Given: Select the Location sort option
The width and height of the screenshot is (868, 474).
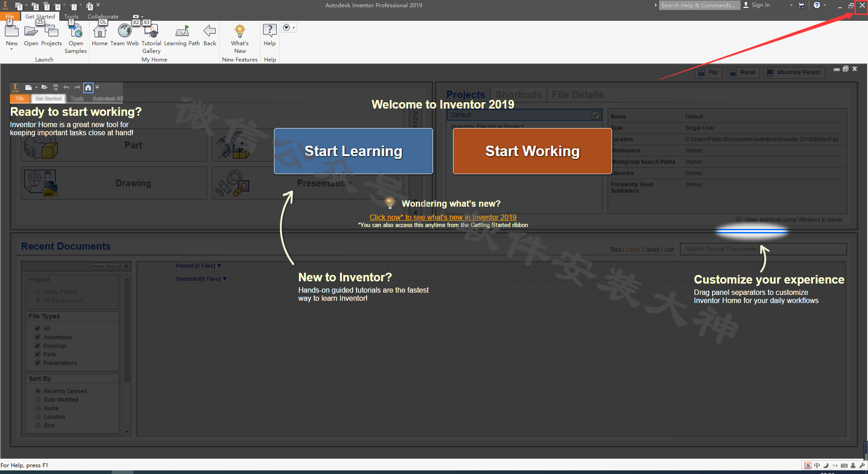Looking at the screenshot, I should click(x=38, y=417).
